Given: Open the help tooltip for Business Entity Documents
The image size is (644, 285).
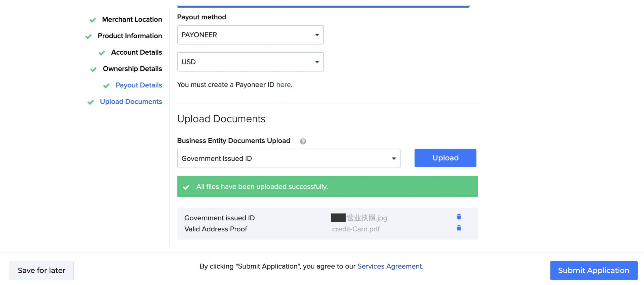Looking at the screenshot, I should tap(303, 141).
